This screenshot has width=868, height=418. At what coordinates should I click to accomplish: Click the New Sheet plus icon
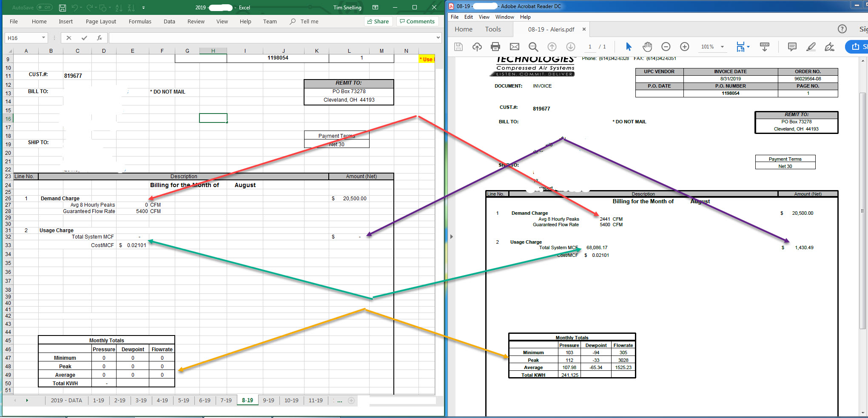click(351, 400)
